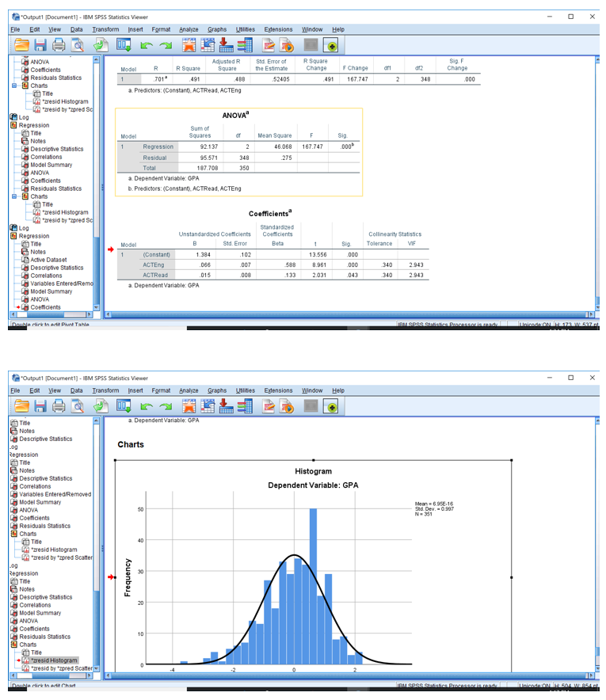Click Save disk icon in Coefficients-table window
This screenshot has height=700, width=606.
(x=40, y=45)
